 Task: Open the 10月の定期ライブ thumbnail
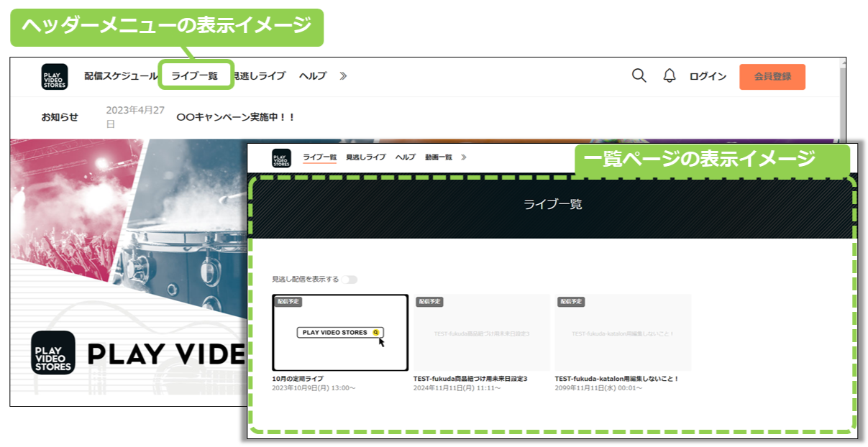pyautogui.click(x=341, y=333)
